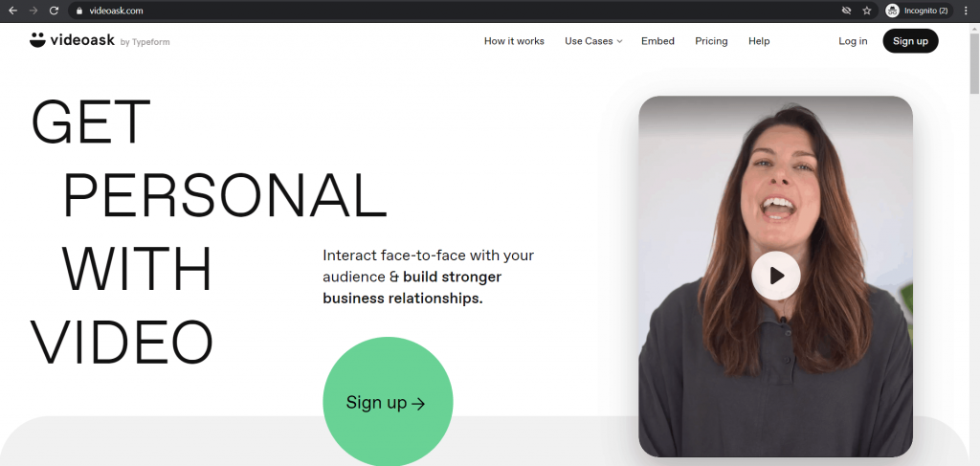980x466 pixels.
Task: Bookmark this page with star icon
Action: click(867, 11)
